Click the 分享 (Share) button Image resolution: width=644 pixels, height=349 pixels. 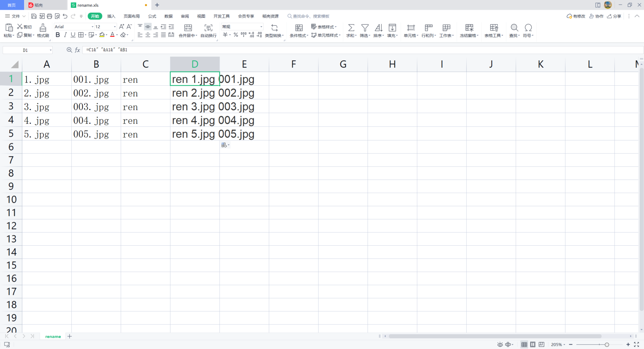tap(614, 16)
